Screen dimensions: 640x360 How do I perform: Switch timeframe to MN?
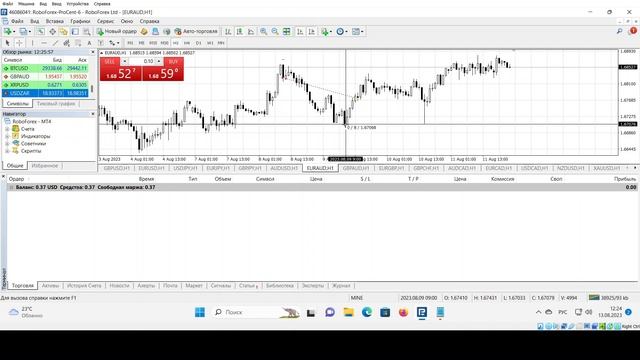pyautogui.click(x=221, y=43)
